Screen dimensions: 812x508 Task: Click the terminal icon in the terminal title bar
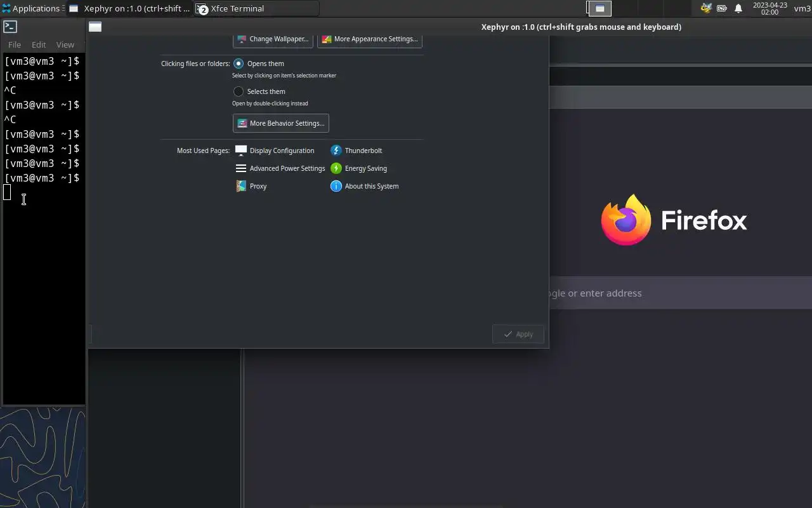click(10, 27)
